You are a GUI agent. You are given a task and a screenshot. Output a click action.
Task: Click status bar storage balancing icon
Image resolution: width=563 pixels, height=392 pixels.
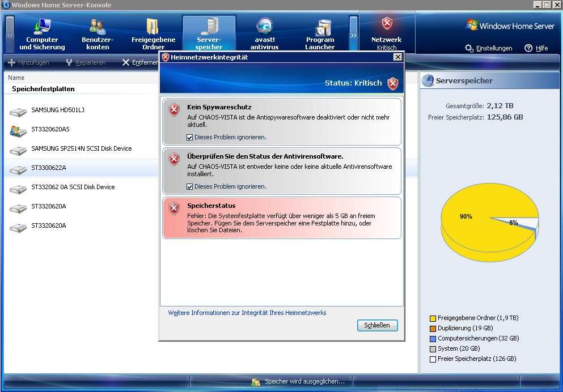click(256, 382)
